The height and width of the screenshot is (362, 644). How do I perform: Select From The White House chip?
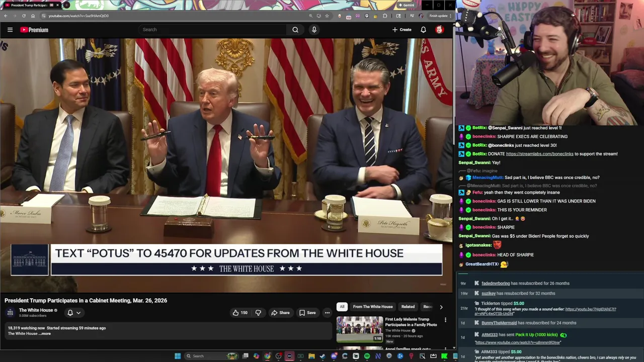[373, 307]
